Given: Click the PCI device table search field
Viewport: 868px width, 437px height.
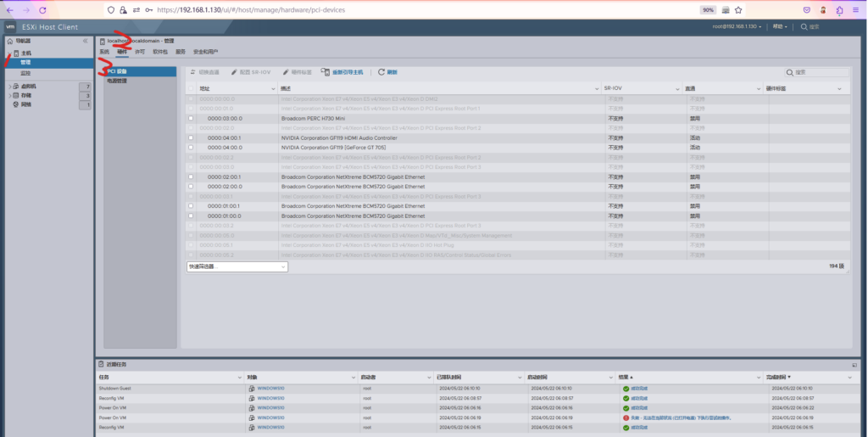Looking at the screenshot, I should coord(820,73).
